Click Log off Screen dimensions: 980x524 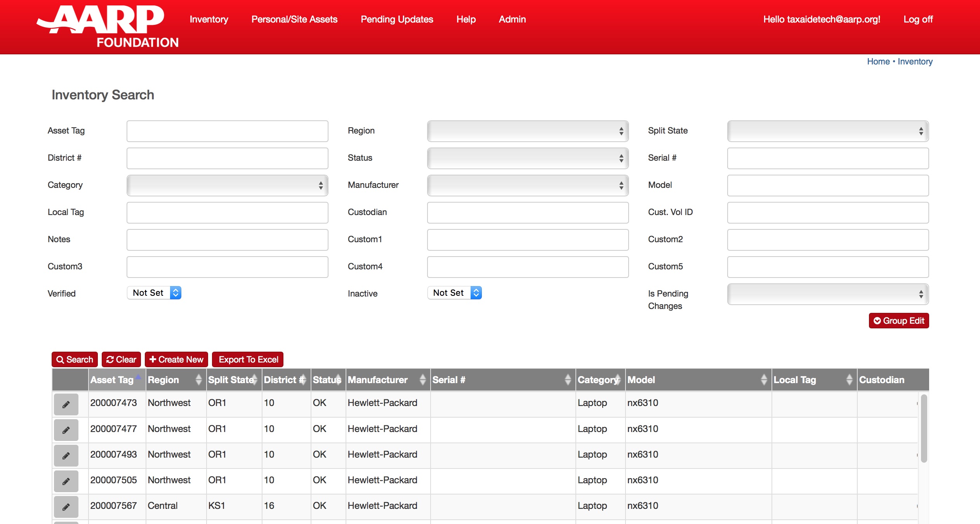click(x=918, y=19)
